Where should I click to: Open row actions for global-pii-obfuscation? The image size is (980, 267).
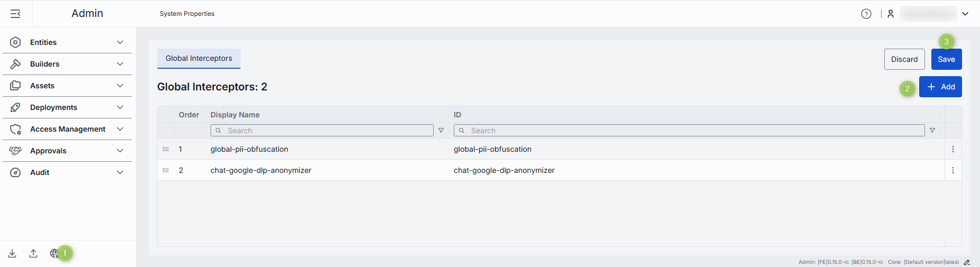(952, 149)
